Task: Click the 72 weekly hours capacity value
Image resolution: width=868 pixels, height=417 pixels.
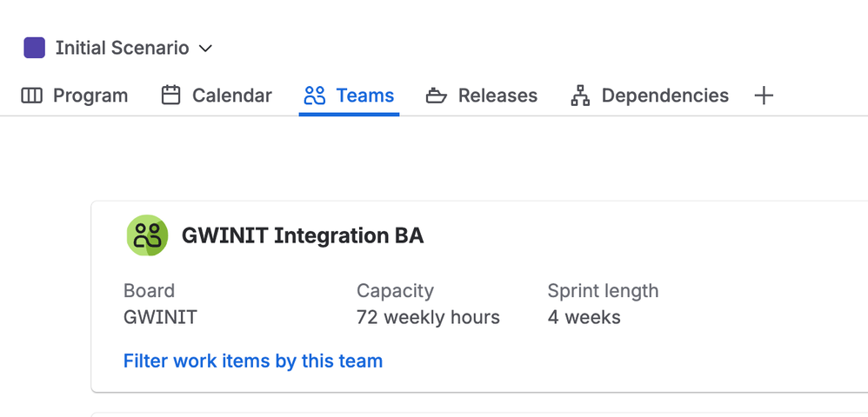Action: pyautogui.click(x=428, y=317)
